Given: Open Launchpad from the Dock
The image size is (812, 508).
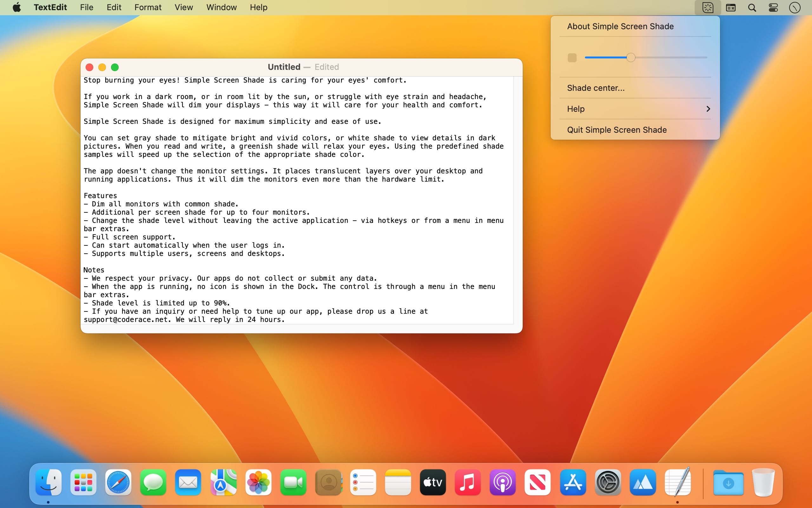Looking at the screenshot, I should 83,482.
